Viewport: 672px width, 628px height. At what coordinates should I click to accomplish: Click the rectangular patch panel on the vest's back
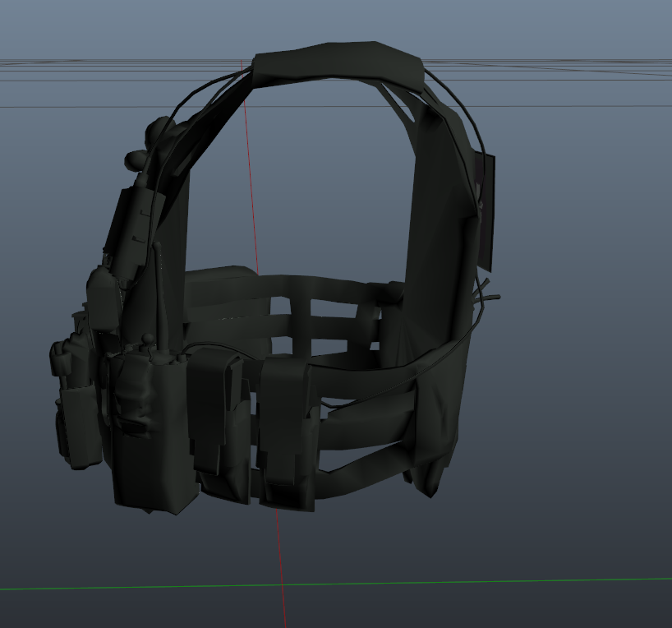point(485,212)
